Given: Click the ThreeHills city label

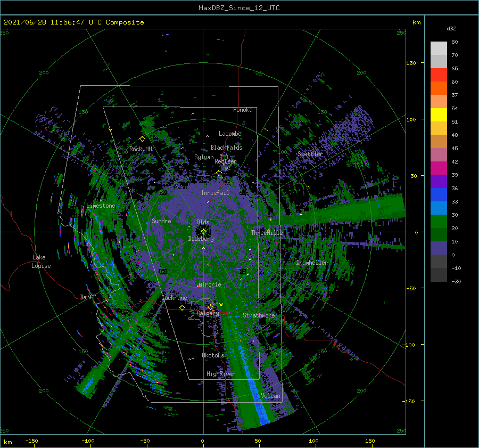Looking at the screenshot, I should [x=267, y=233].
